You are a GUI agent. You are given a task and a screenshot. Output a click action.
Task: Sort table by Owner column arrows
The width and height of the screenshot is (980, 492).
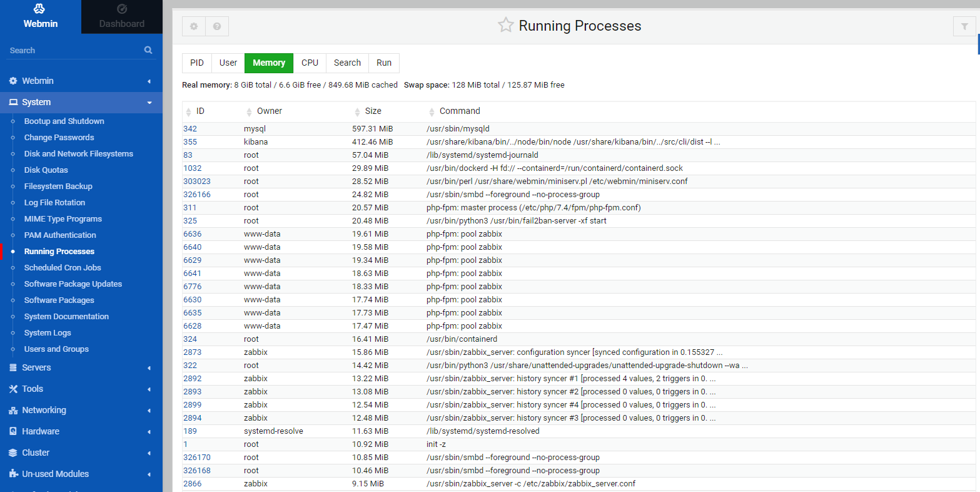coord(249,111)
